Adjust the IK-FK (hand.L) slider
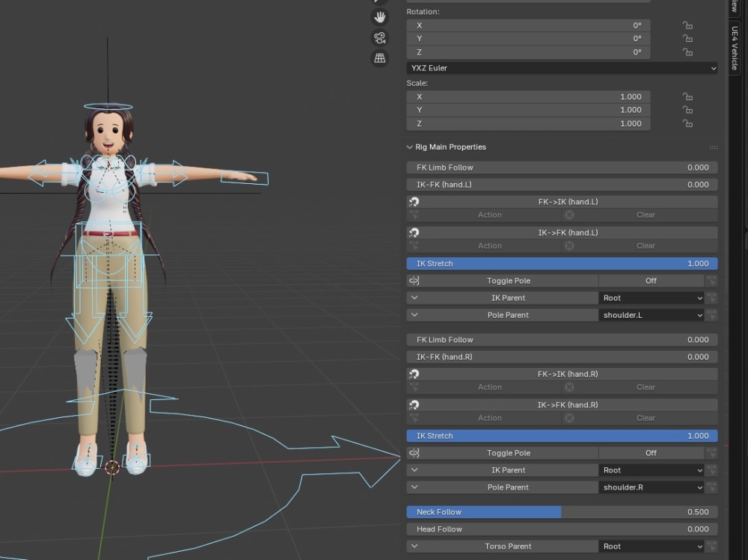Viewport: 748px width, 560px height. click(x=562, y=185)
